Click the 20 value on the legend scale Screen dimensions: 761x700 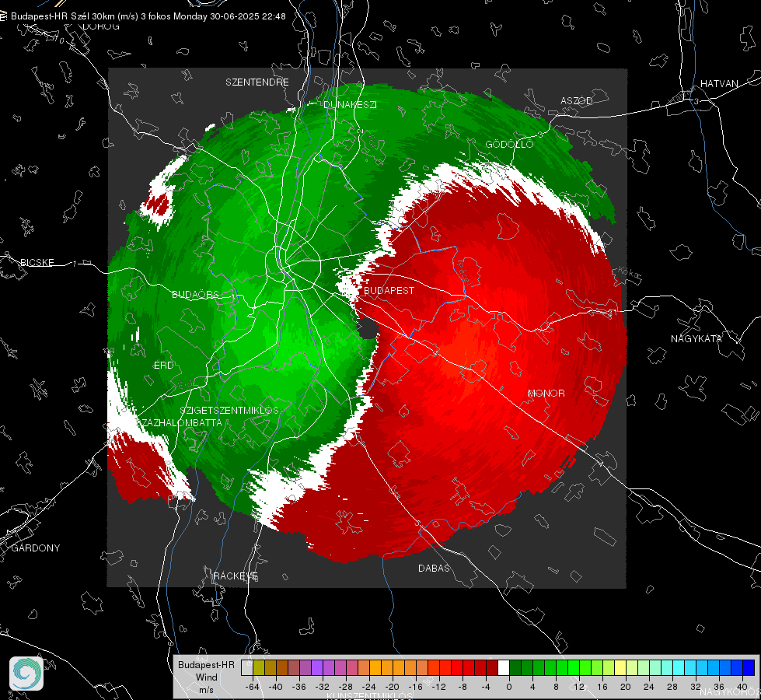pos(625,687)
